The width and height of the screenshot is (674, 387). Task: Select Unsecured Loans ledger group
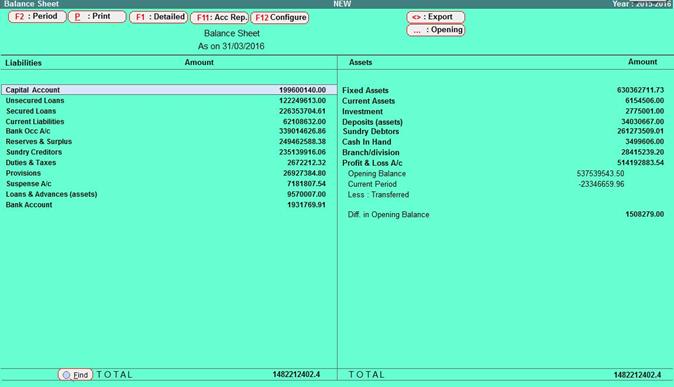(x=169, y=101)
